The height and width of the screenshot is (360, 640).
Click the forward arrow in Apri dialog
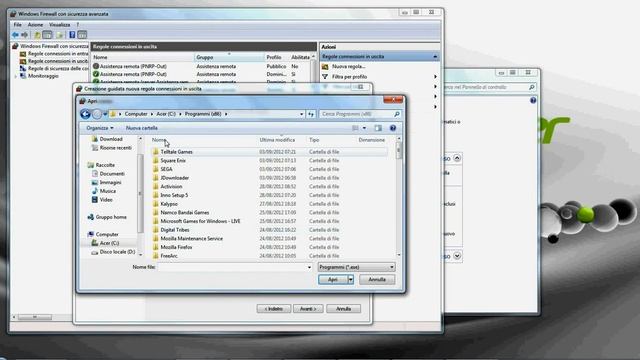[97, 114]
